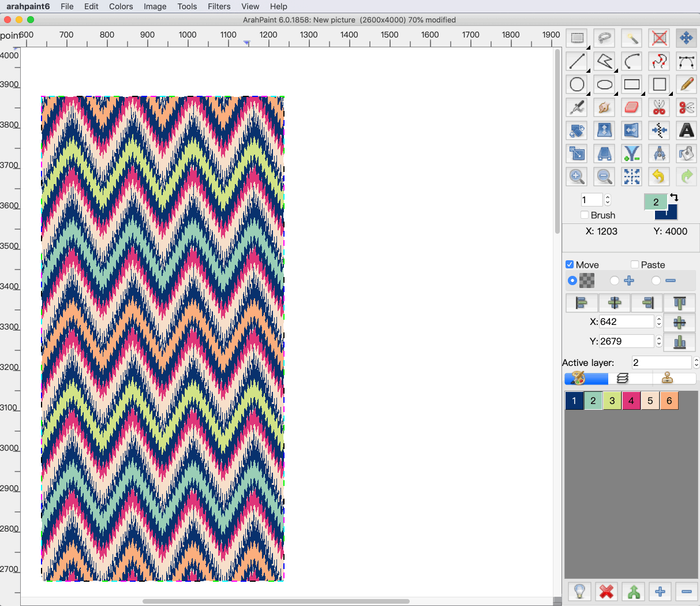The width and height of the screenshot is (700, 606).
Task: Click the align bottom button
Action: click(680, 342)
